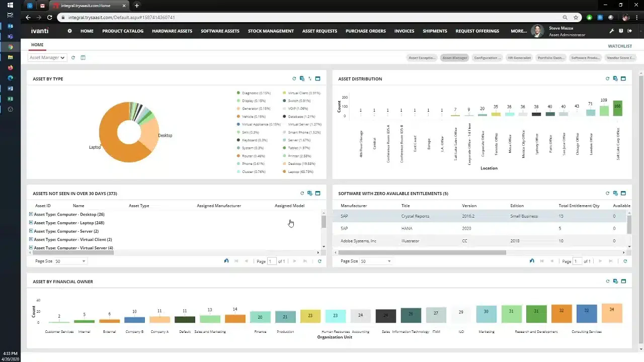This screenshot has height=362, width=644.
Task: Select the HOME workspace tab
Action: [37, 45]
